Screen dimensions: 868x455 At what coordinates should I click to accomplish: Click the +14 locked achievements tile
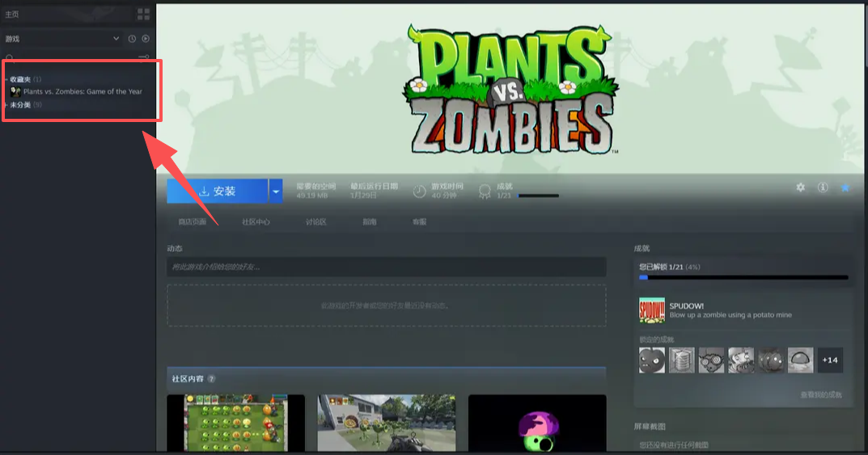point(830,360)
